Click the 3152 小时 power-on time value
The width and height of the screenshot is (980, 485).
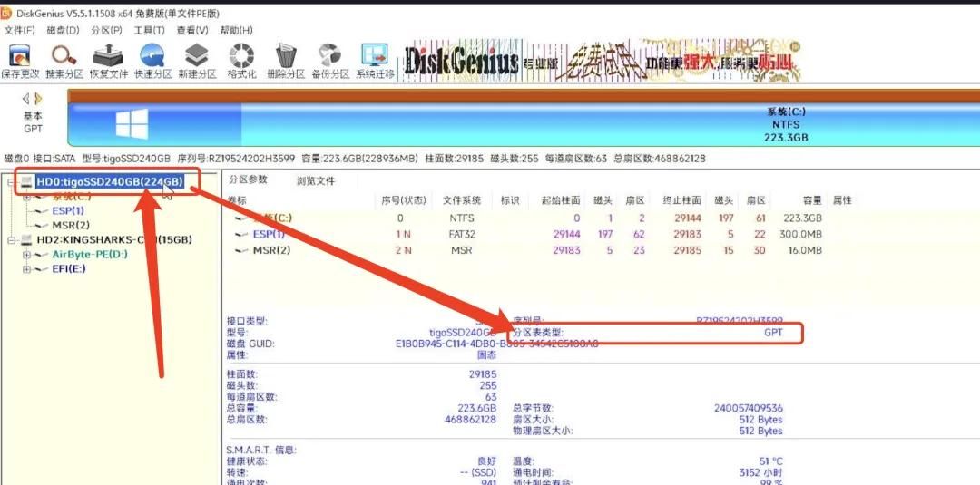pyautogui.click(x=762, y=472)
